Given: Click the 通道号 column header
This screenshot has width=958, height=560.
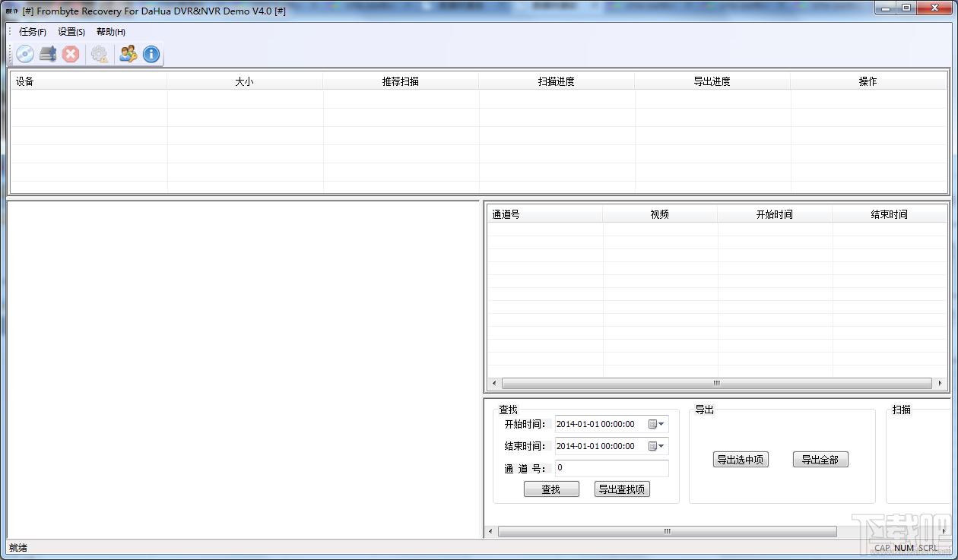Looking at the screenshot, I should [545, 214].
